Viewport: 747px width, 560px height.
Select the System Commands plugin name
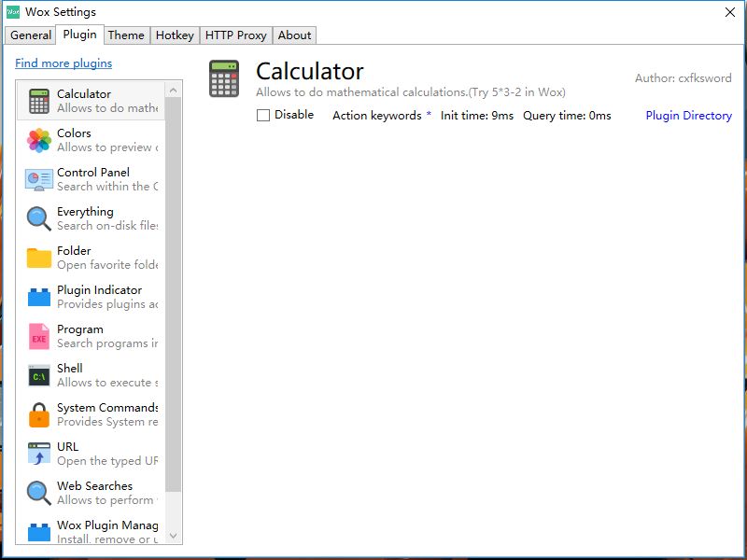107,408
